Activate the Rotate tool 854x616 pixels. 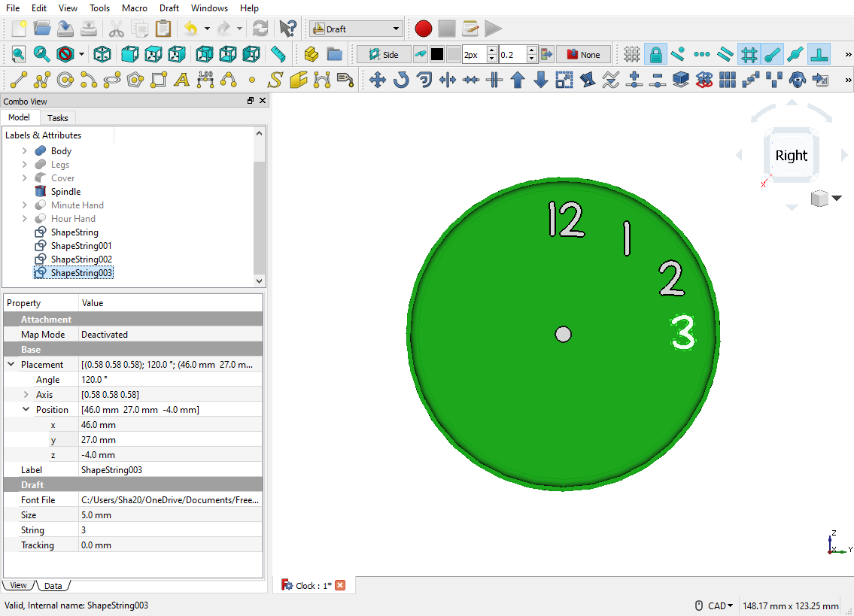click(x=401, y=80)
